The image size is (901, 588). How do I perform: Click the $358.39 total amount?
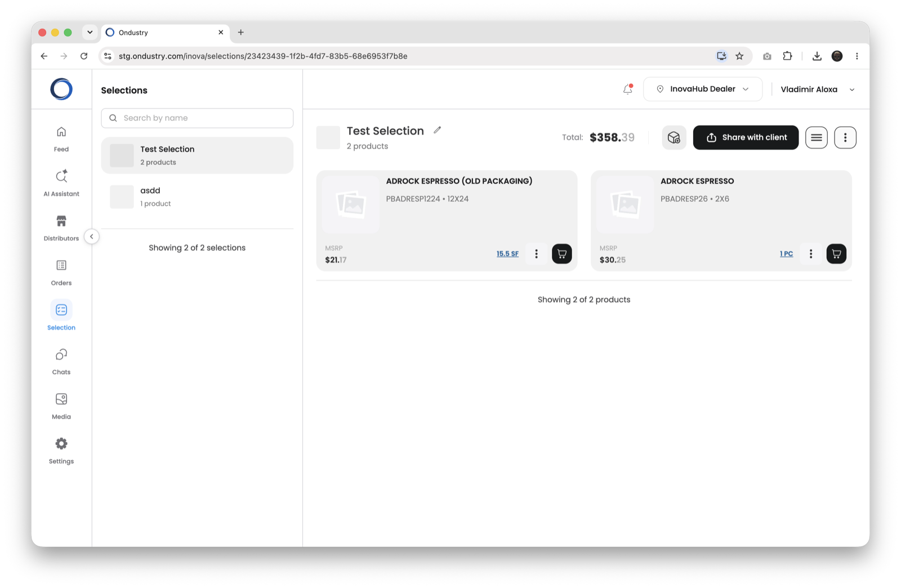612,137
